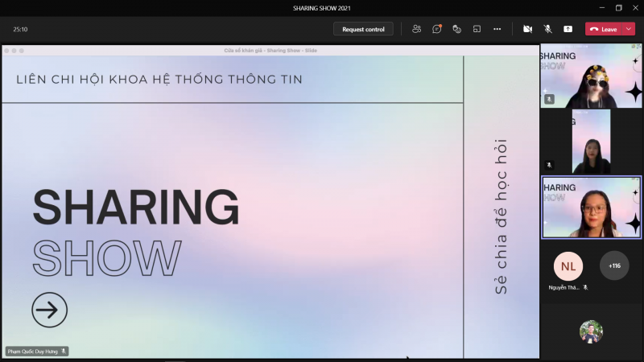Open the rooms icon in toolbar
The image size is (644, 362).
click(477, 29)
